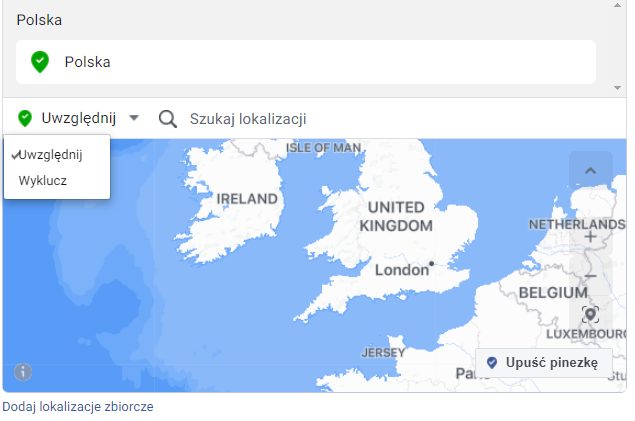Click London on the map

(401, 269)
